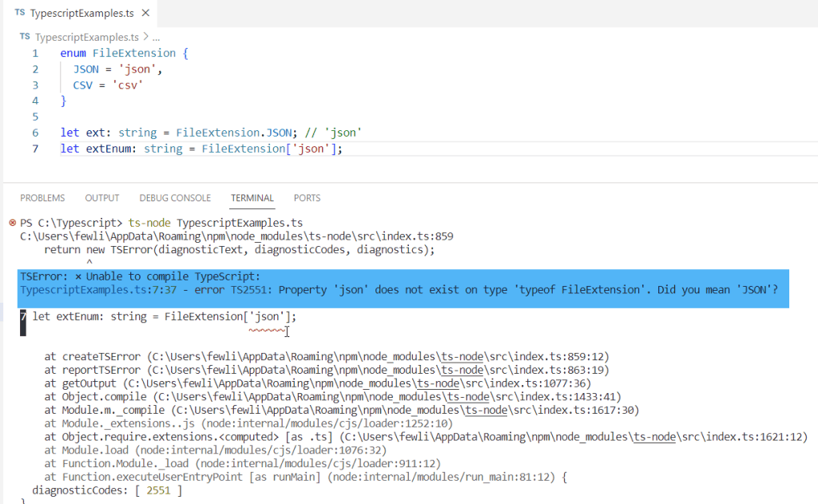Click the TS icon in the breadcrumb
Image resolution: width=818 pixels, height=504 pixels.
(25, 37)
